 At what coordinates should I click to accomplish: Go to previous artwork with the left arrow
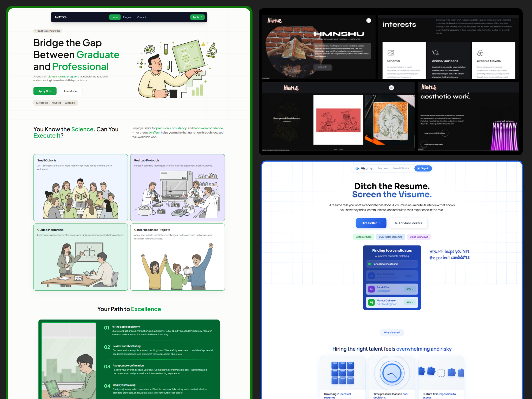point(335,150)
